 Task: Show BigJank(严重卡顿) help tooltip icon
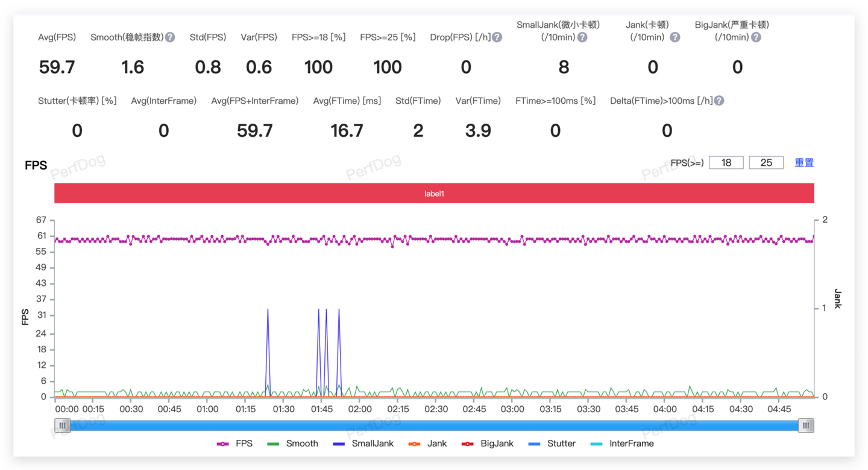pyautogui.click(x=756, y=37)
